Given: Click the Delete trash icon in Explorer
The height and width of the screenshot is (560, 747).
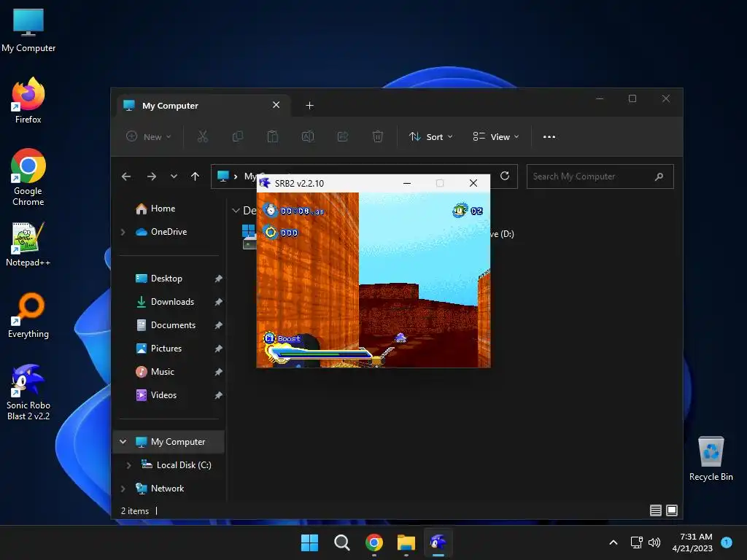Looking at the screenshot, I should [x=377, y=136].
